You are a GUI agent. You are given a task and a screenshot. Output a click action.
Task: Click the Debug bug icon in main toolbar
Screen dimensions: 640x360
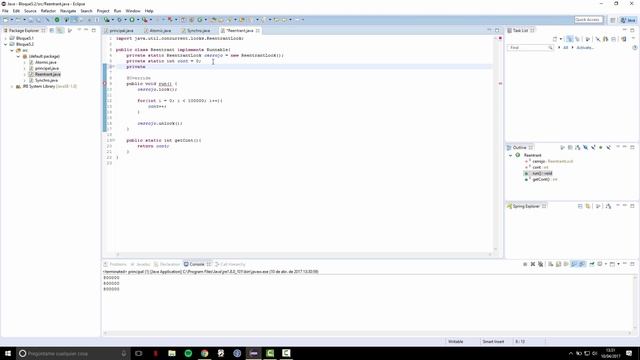[x=120, y=20]
